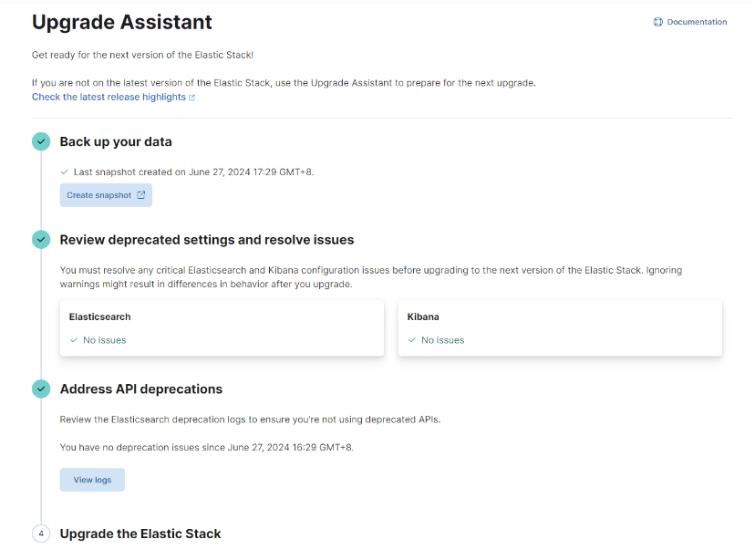This screenshot has height=560, width=755.
Task: Open the Elasticsearch issues card
Action: [x=222, y=328]
